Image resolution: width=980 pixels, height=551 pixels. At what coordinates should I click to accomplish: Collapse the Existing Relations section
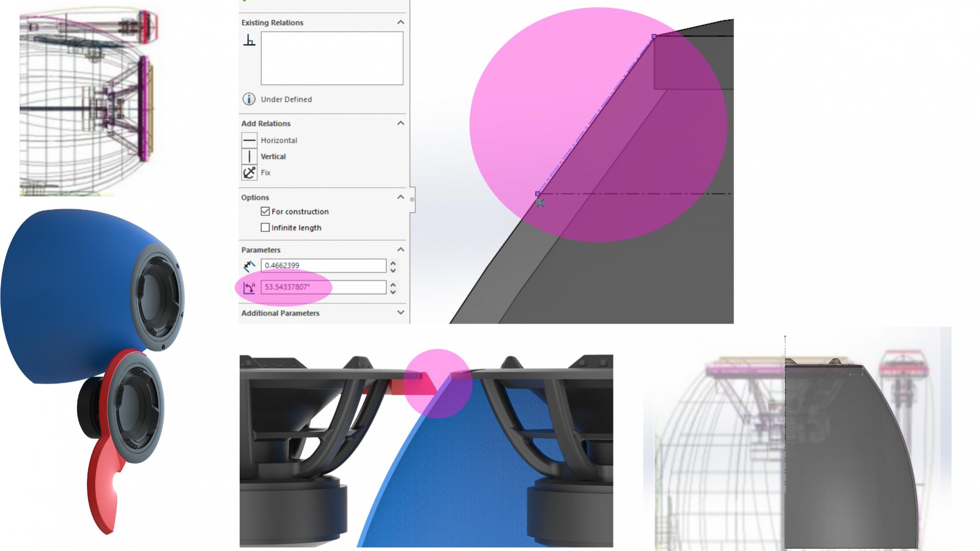coord(401,22)
